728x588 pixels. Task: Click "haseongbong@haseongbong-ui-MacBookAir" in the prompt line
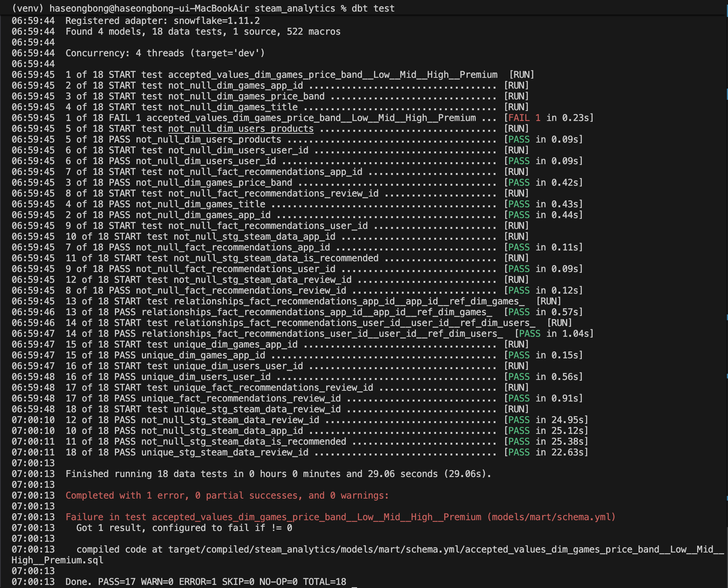pos(149,8)
